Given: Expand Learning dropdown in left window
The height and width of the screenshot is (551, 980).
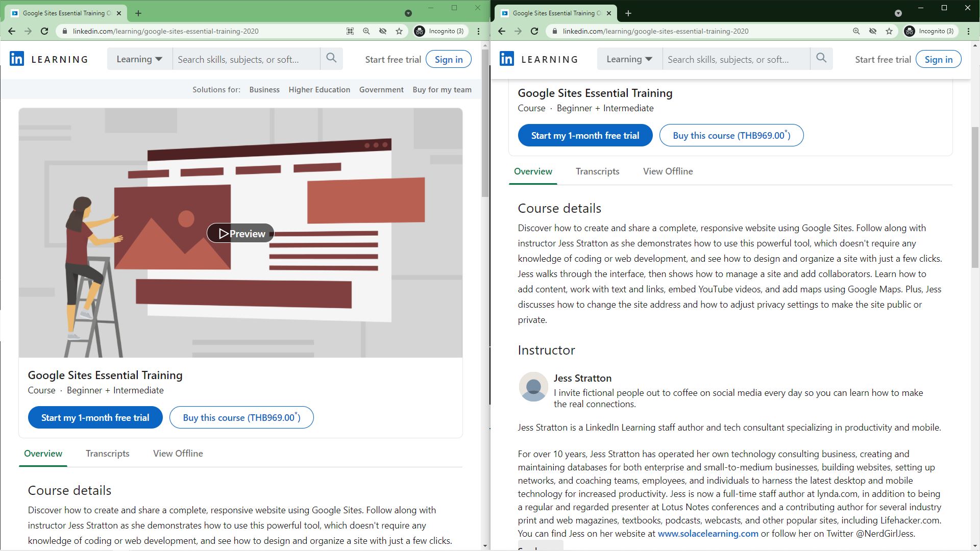Looking at the screenshot, I should [x=139, y=59].
